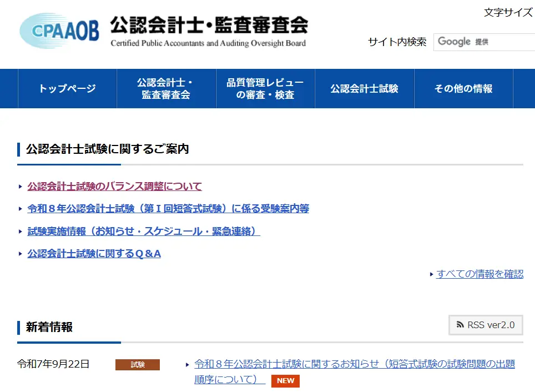This screenshot has width=535, height=392.
Task: Click the brown 試験 category tag
Action: coord(137,365)
